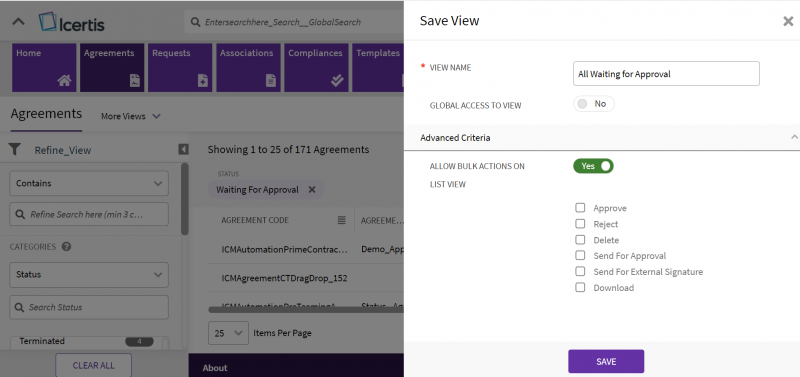This screenshot has width=800, height=377.
Task: Click the double-check icon on the Compliances tile
Action: [337, 80]
